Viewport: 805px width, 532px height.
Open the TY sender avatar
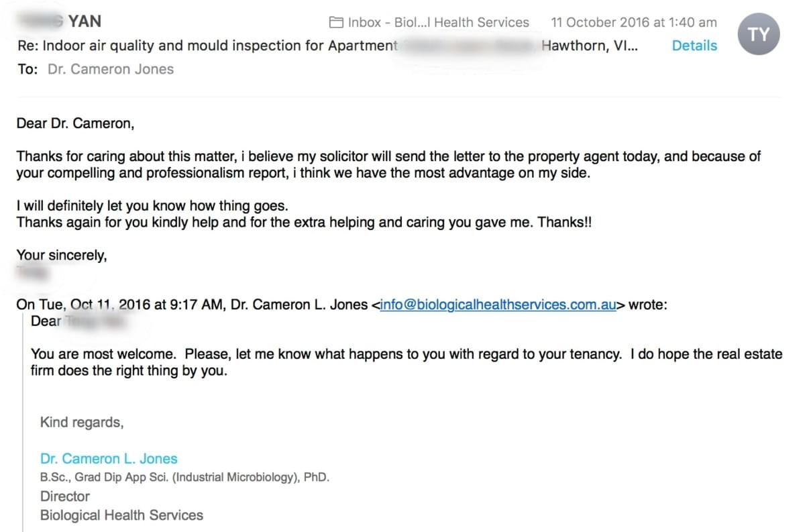tap(758, 34)
